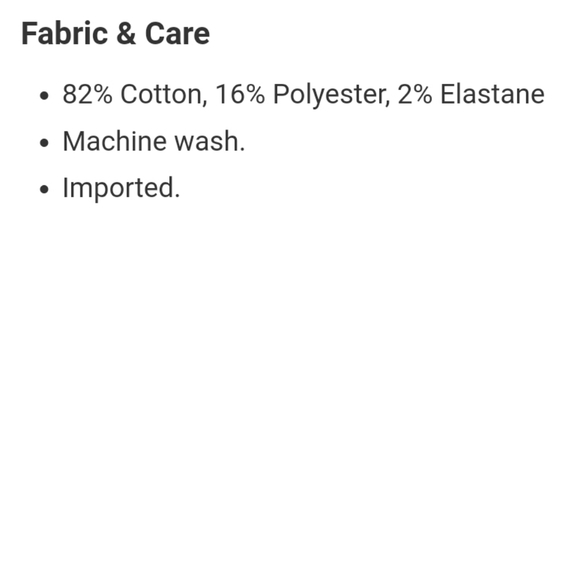Click the word wash
Viewport: 580px width, 580px height.
coord(207,141)
